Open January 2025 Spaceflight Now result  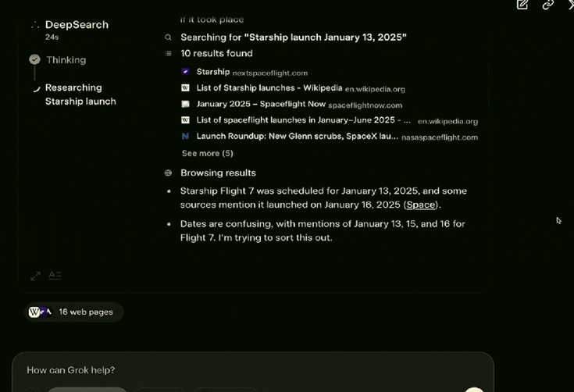(x=292, y=105)
